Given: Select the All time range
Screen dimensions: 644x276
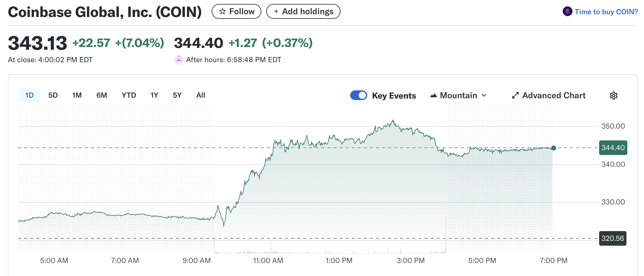Looking at the screenshot, I should (x=201, y=95).
